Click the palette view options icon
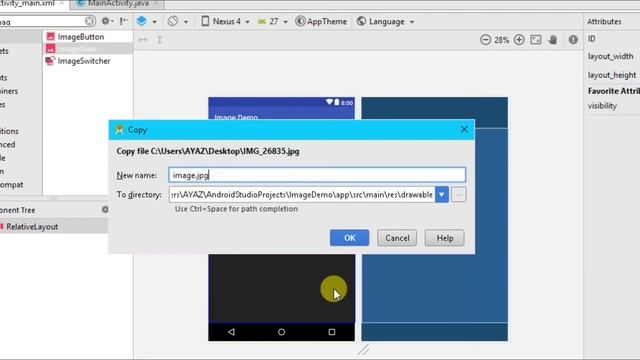 (124, 21)
